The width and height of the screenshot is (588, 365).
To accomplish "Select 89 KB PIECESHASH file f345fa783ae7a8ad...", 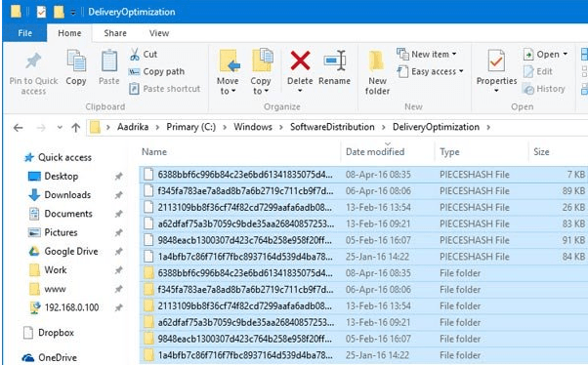I will pos(363,191).
